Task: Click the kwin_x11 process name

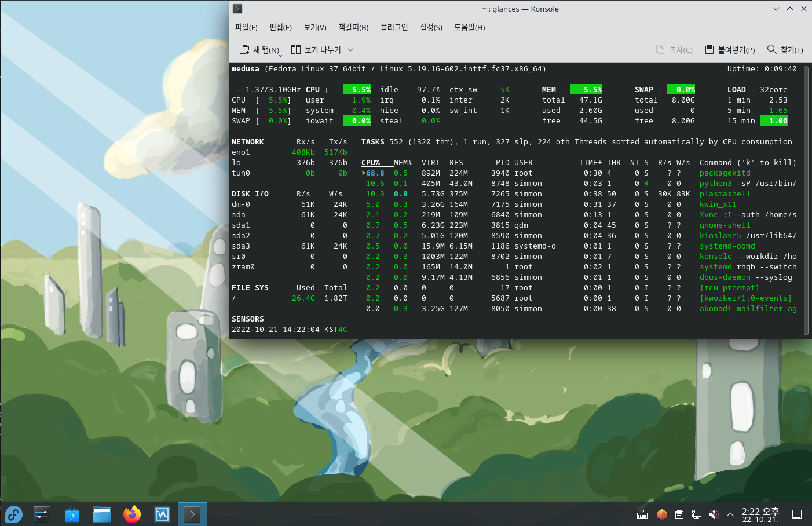Action: pyautogui.click(x=718, y=204)
